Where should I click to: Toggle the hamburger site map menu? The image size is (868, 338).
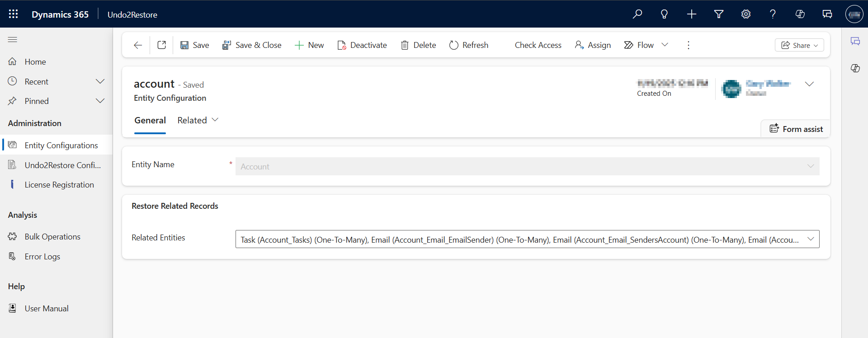coord(13,40)
